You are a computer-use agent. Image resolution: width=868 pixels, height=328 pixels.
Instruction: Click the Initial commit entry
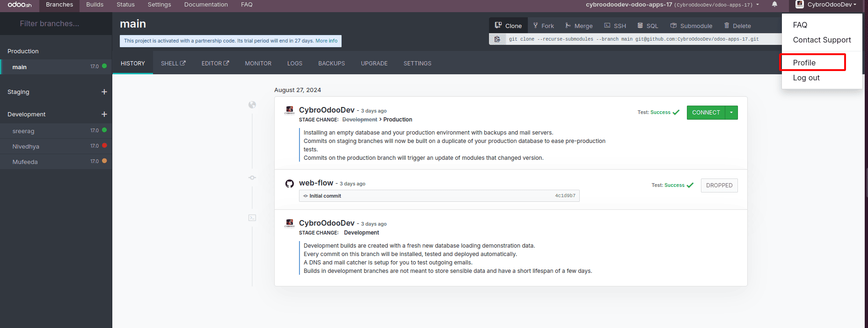pos(439,196)
